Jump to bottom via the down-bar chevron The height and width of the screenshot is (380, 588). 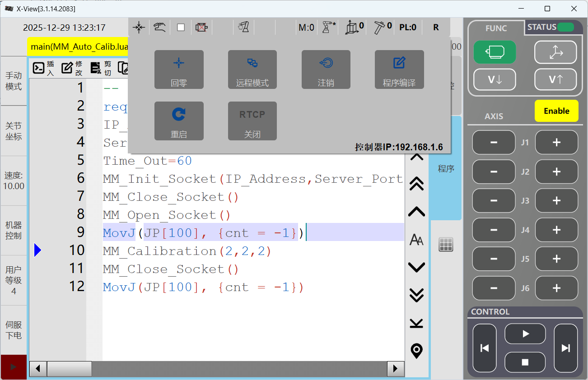(416, 323)
